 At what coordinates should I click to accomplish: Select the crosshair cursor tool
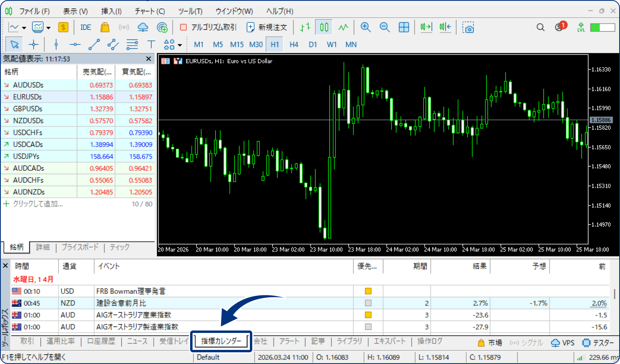34,44
